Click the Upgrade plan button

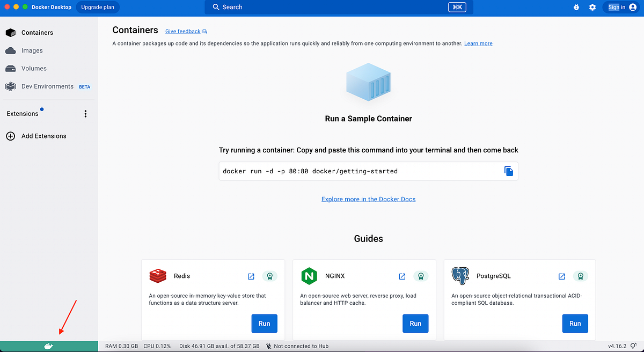pos(97,7)
